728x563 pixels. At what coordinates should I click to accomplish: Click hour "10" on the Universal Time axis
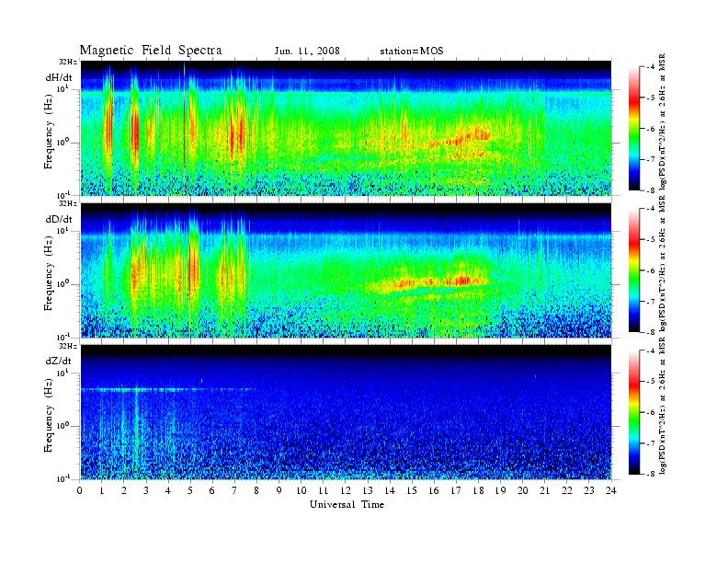301,490
